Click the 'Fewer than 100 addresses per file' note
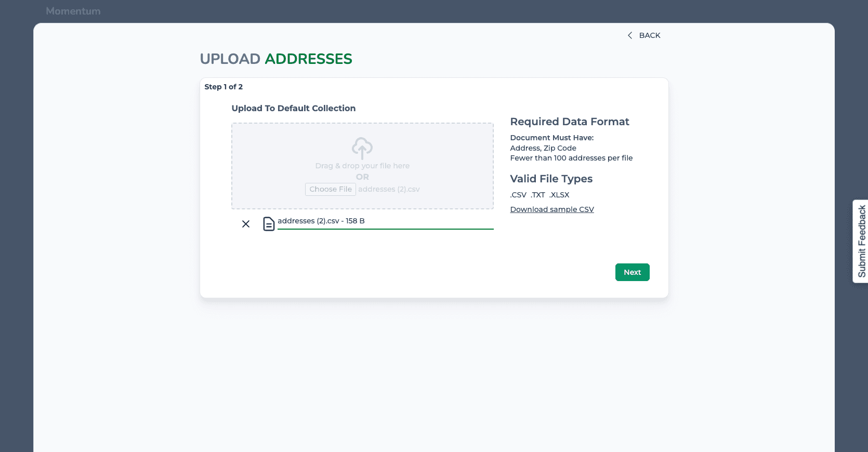The width and height of the screenshot is (868, 452). click(571, 158)
